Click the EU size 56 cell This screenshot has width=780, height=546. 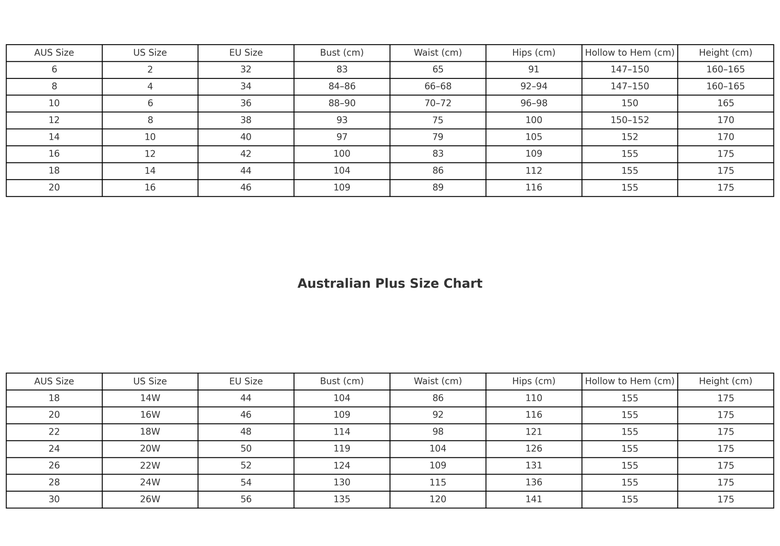(246, 499)
